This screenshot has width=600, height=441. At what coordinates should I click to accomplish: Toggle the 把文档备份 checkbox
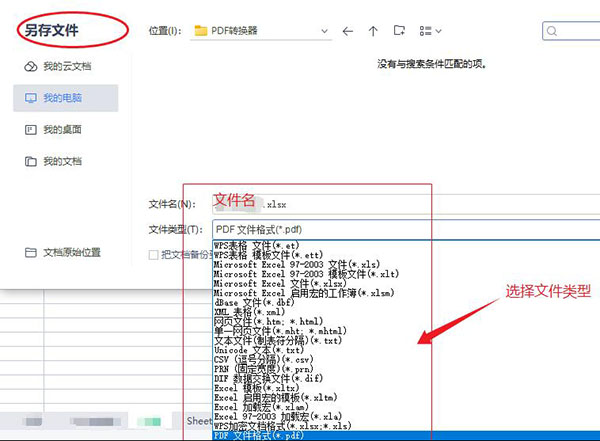153,256
